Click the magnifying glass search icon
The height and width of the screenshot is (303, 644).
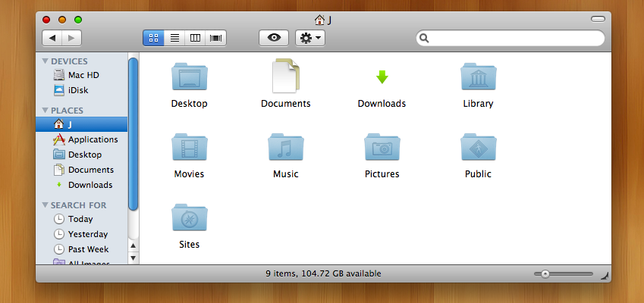click(x=424, y=38)
